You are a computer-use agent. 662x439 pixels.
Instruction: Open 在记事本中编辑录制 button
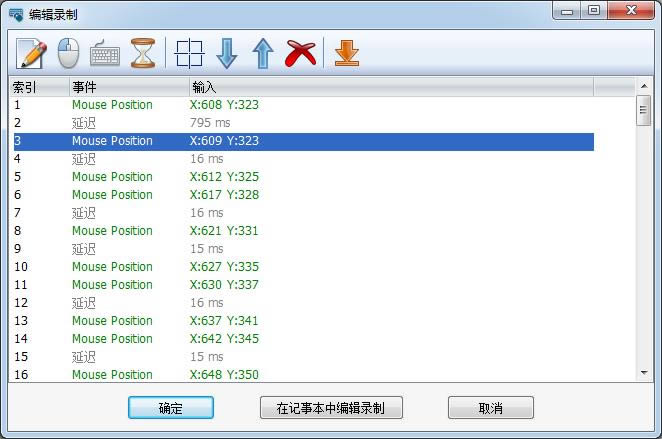(x=331, y=408)
